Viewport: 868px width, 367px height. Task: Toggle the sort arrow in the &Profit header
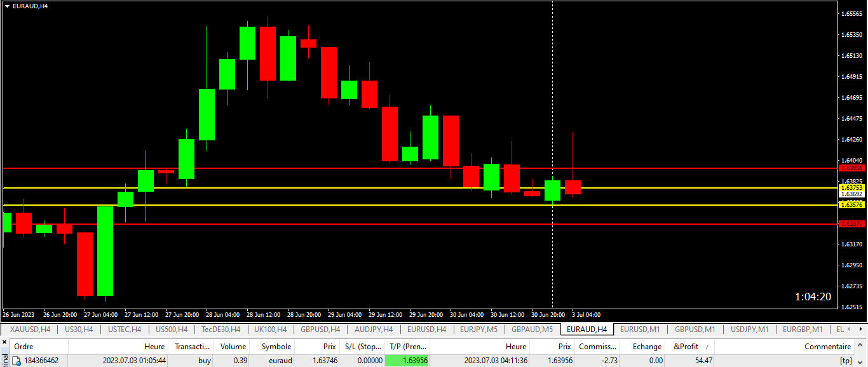click(x=707, y=347)
